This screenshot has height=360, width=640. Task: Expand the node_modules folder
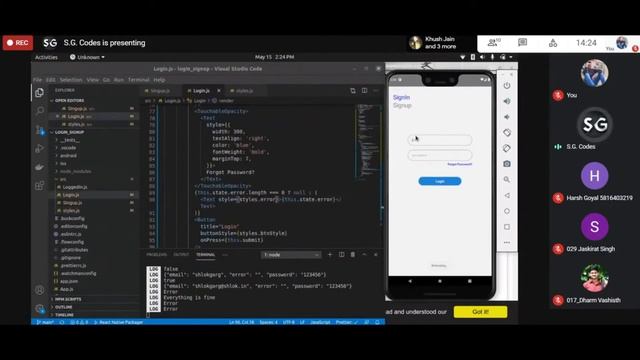tap(76, 171)
